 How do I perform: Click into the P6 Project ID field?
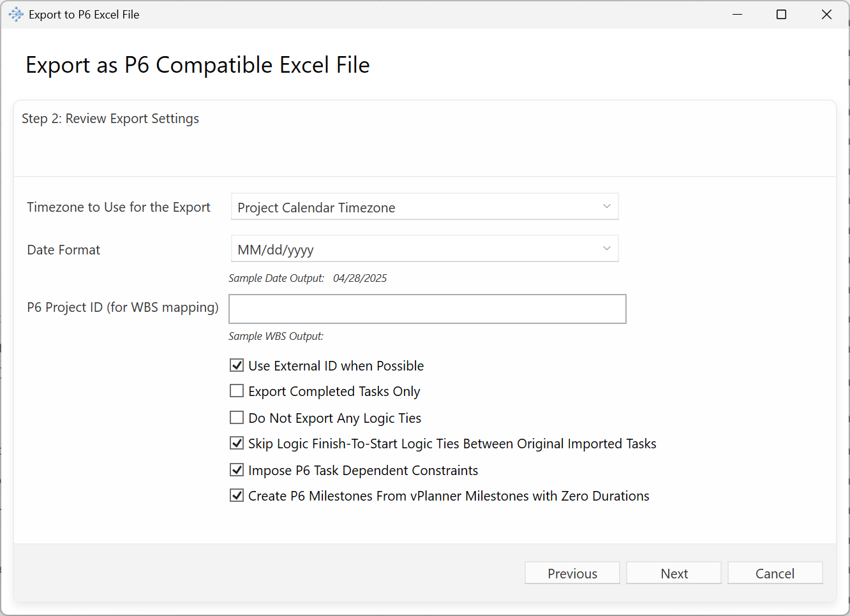tap(427, 309)
